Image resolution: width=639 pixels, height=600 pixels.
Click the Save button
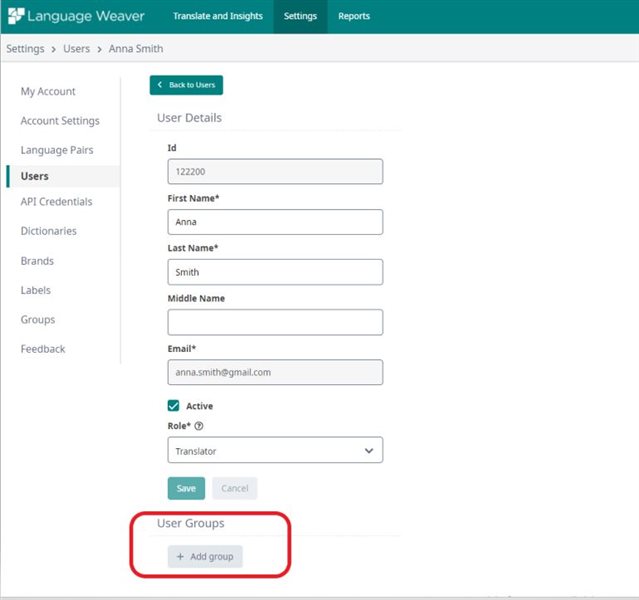[x=186, y=488]
